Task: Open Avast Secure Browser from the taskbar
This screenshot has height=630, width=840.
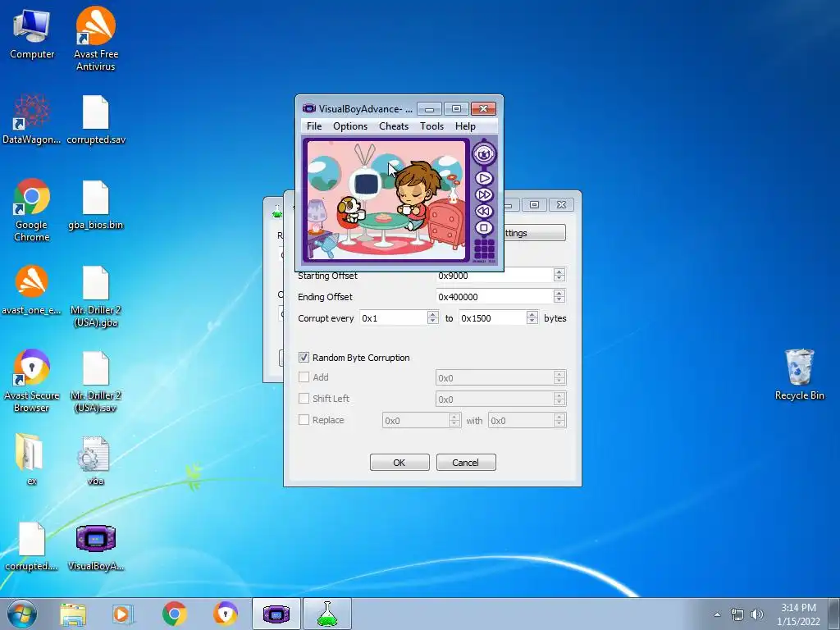Action: (225, 614)
